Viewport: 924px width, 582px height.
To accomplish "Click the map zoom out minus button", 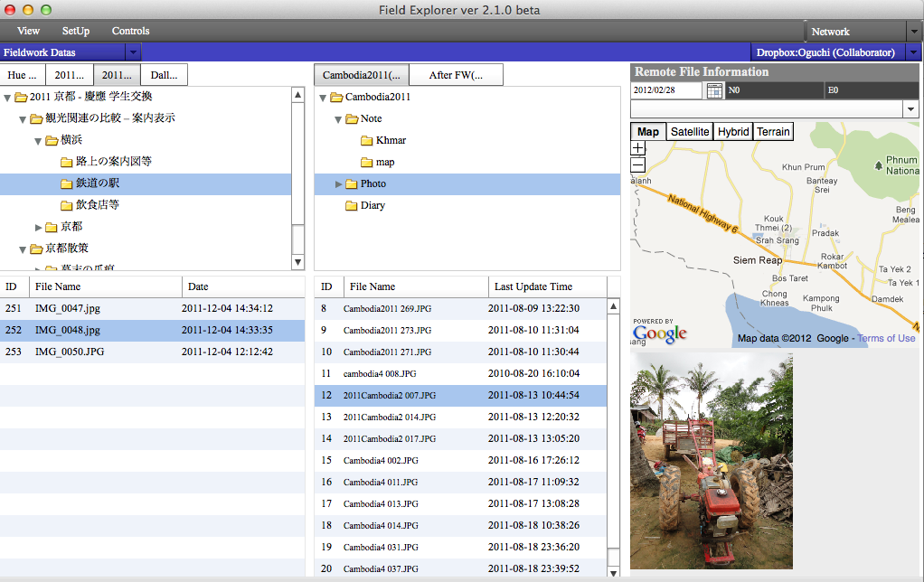I will pyautogui.click(x=638, y=164).
